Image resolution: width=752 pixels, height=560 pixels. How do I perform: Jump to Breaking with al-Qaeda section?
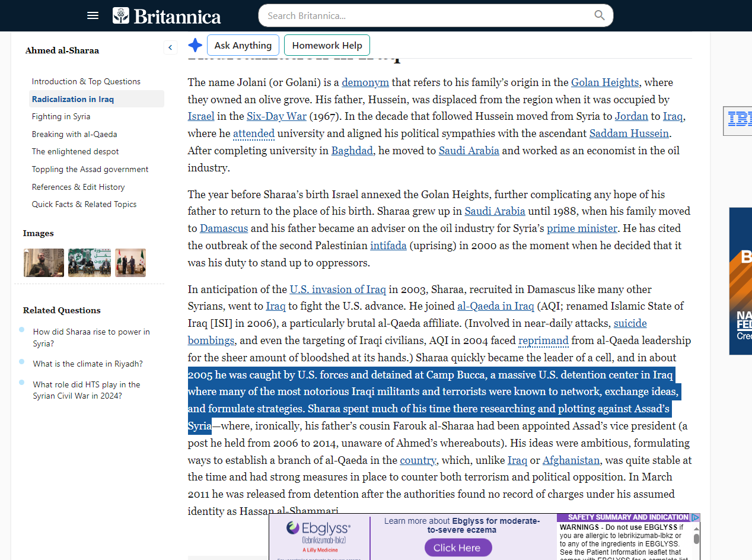pos(75,134)
